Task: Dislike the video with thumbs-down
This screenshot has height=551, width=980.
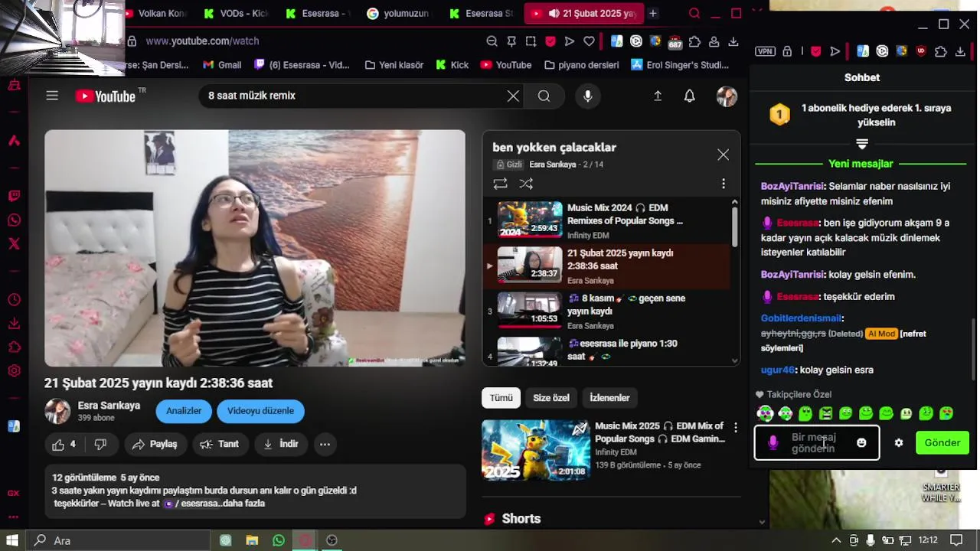Action: 100,444
